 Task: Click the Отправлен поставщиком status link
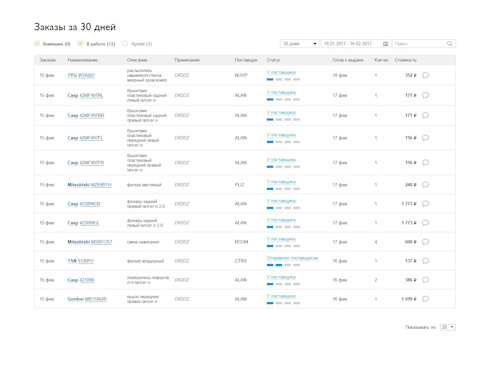pyautogui.click(x=292, y=258)
